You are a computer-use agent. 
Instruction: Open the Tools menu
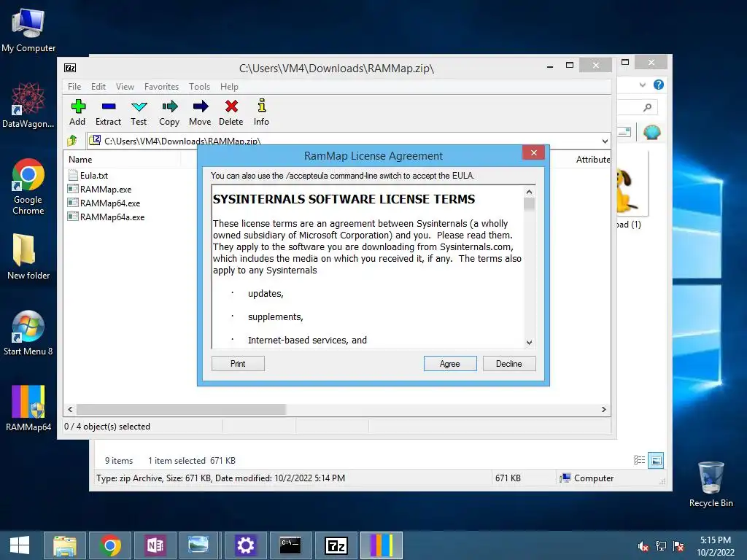point(199,87)
